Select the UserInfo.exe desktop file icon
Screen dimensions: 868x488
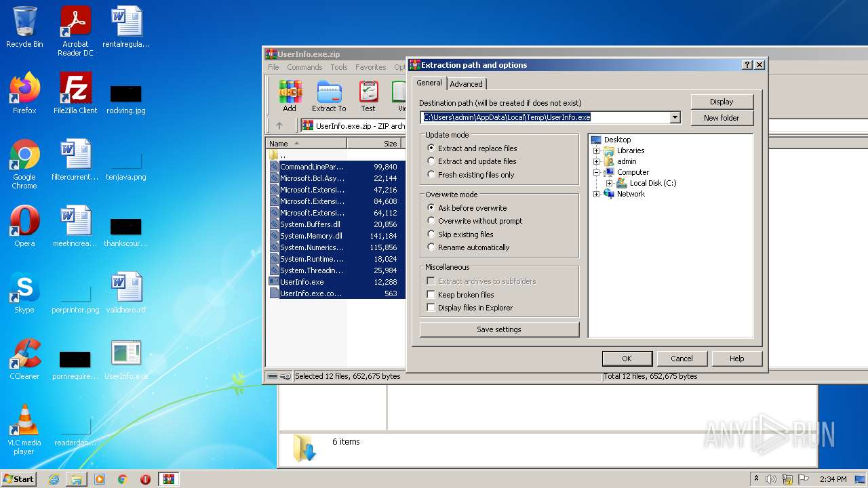tap(126, 359)
